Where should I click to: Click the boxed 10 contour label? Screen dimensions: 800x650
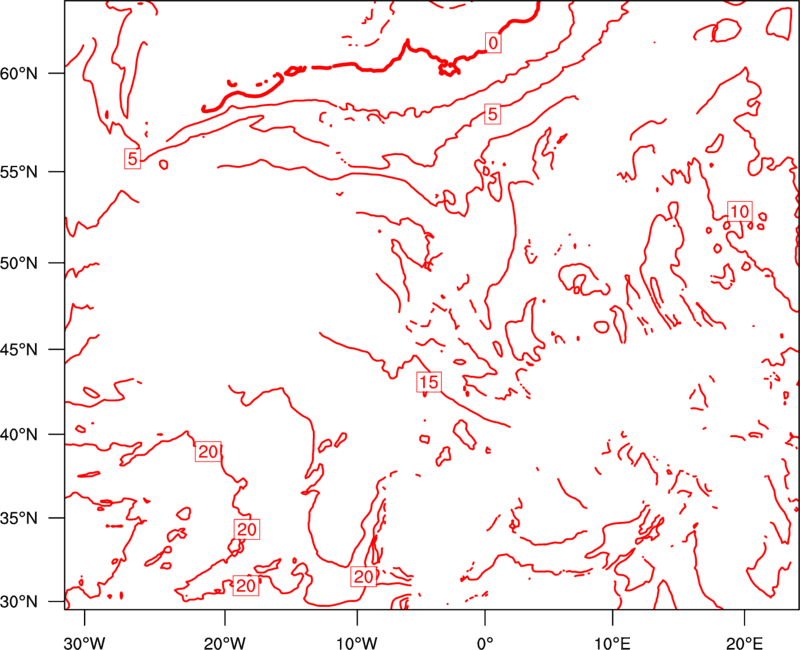pyautogui.click(x=739, y=211)
